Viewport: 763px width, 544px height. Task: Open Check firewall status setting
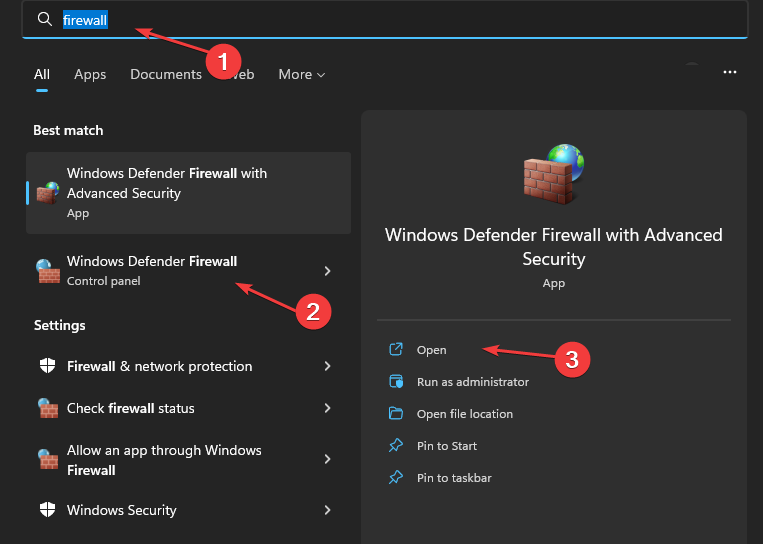tap(130, 408)
